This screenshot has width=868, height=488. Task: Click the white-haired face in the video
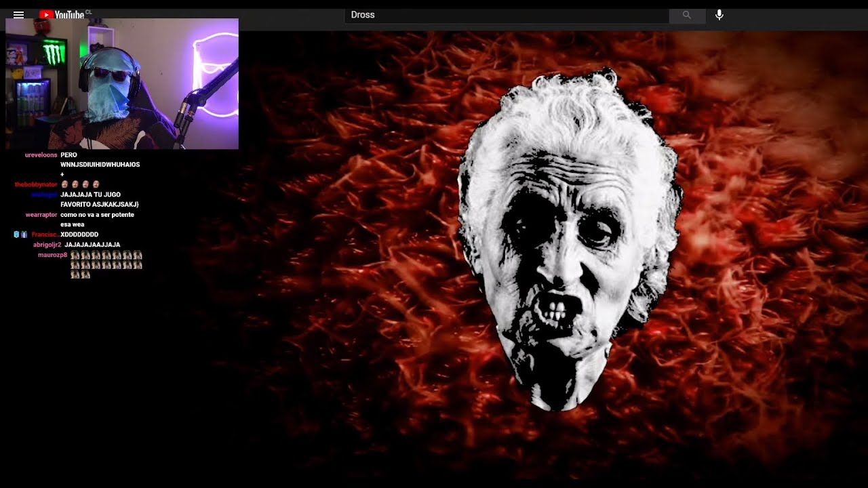tap(568, 241)
